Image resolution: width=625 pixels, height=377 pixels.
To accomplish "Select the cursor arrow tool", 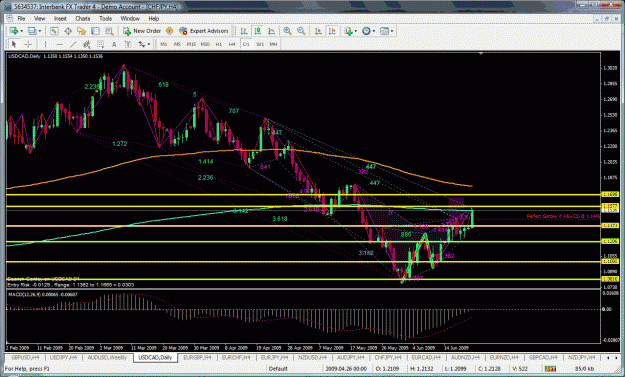I will [14, 44].
